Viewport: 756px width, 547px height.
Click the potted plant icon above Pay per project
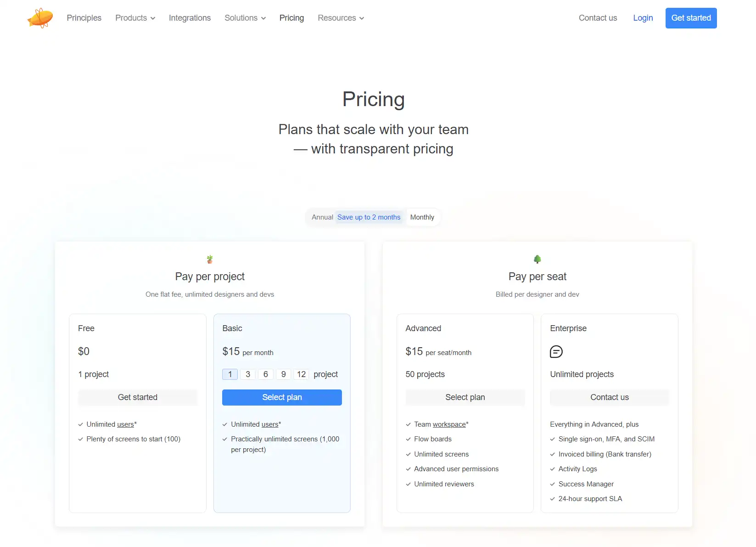coord(210,259)
